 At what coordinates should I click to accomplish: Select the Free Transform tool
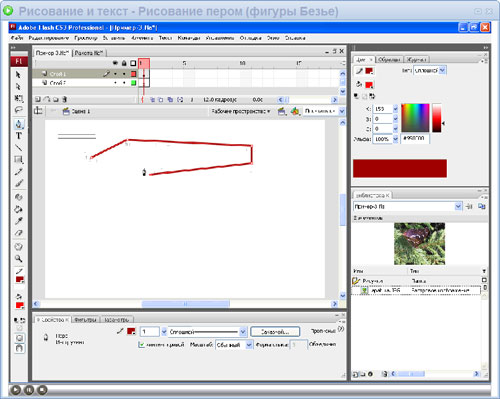(18, 98)
